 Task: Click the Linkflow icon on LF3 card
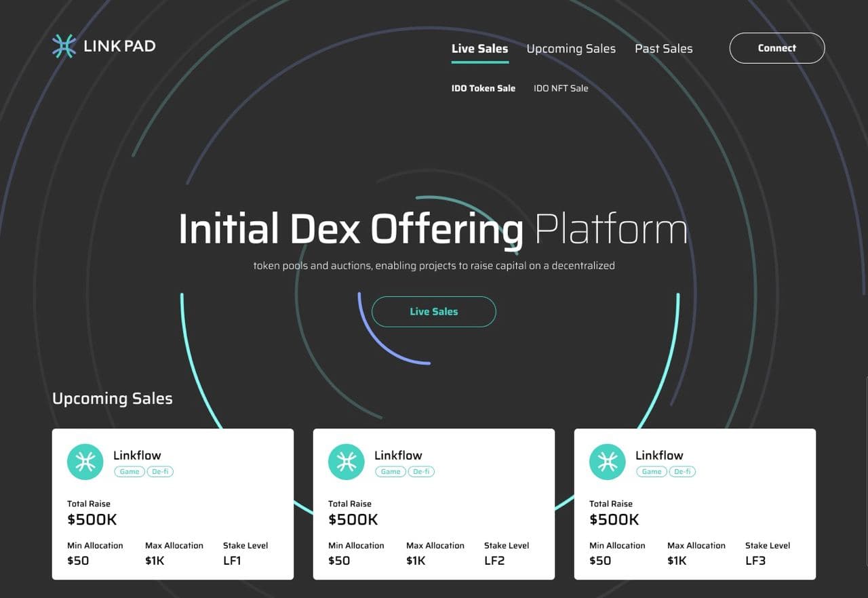tap(607, 462)
